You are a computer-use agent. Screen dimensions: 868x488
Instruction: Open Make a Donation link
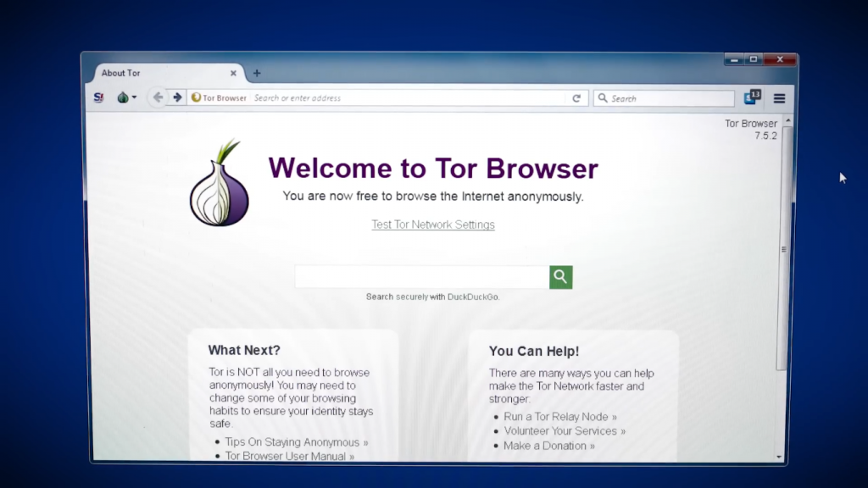coord(549,446)
